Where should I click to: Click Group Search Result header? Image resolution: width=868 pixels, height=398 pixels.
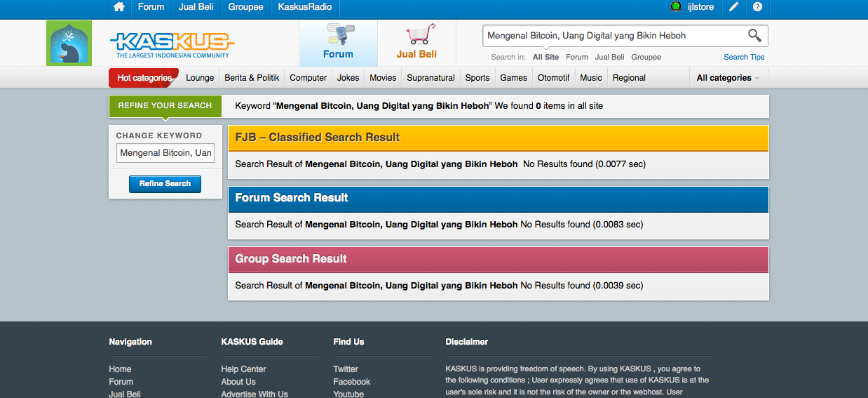pyautogui.click(x=498, y=259)
